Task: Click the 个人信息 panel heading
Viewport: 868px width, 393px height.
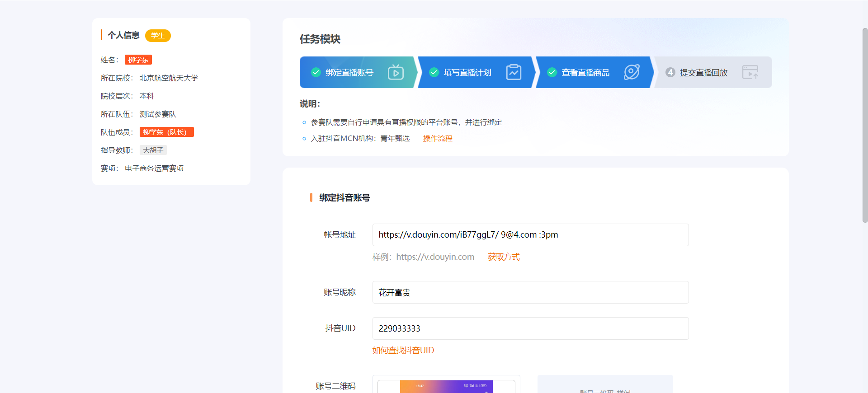Action: point(123,35)
